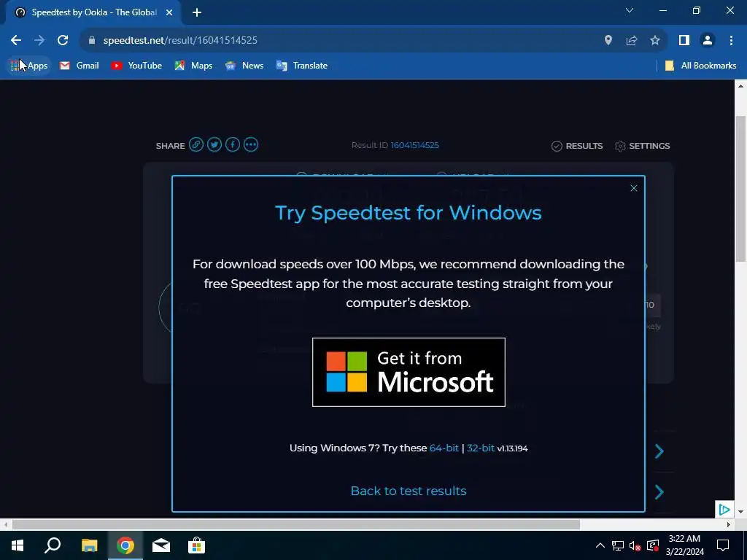Open the Windows Start menu
The image size is (747, 560).
click(18, 545)
